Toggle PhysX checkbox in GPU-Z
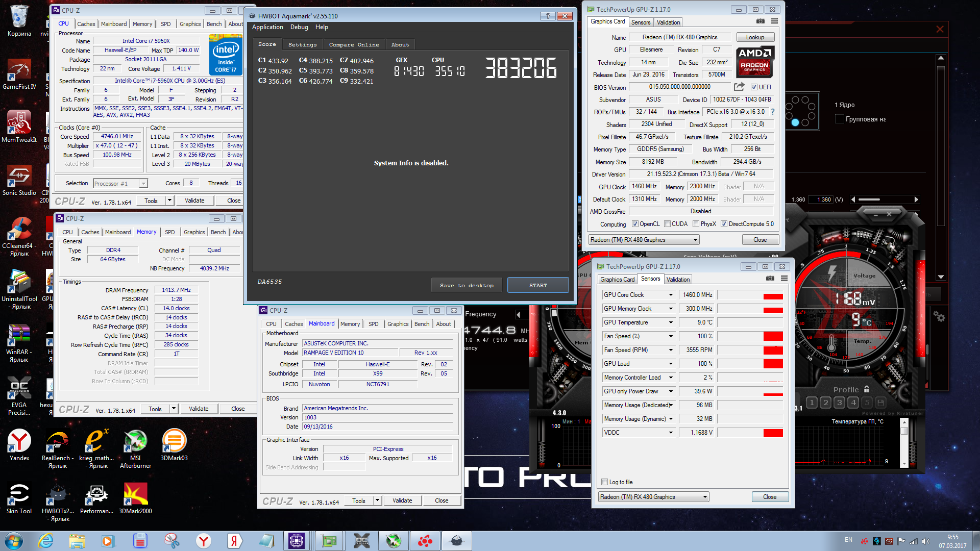980x551 pixels. point(696,224)
